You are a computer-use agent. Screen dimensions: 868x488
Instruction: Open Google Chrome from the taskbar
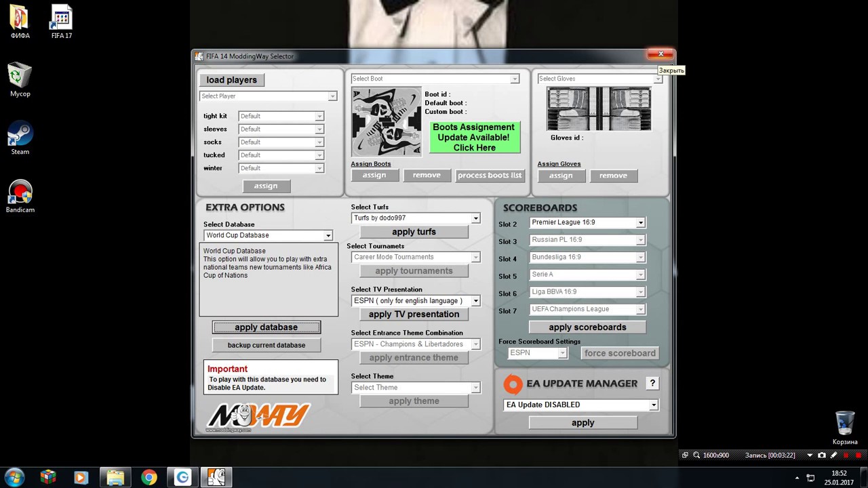click(149, 477)
